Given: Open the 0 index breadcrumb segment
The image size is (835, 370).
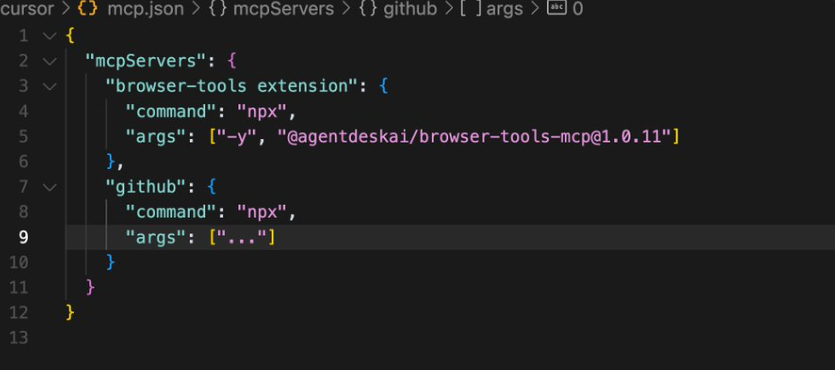Looking at the screenshot, I should pos(578,9).
